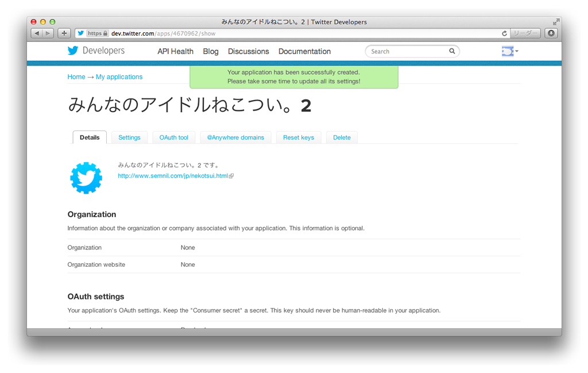Open the semnil.com nekotsui.html link
The image size is (588, 373).
[x=173, y=176]
